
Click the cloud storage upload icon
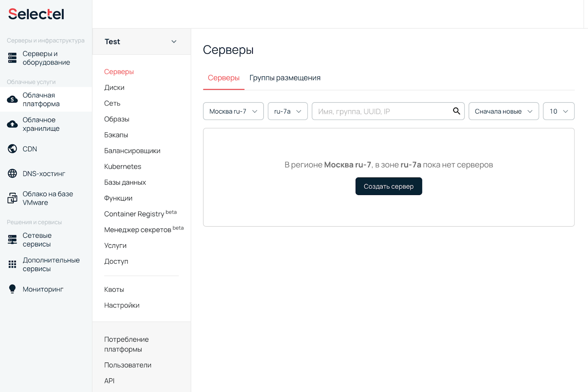point(12,124)
